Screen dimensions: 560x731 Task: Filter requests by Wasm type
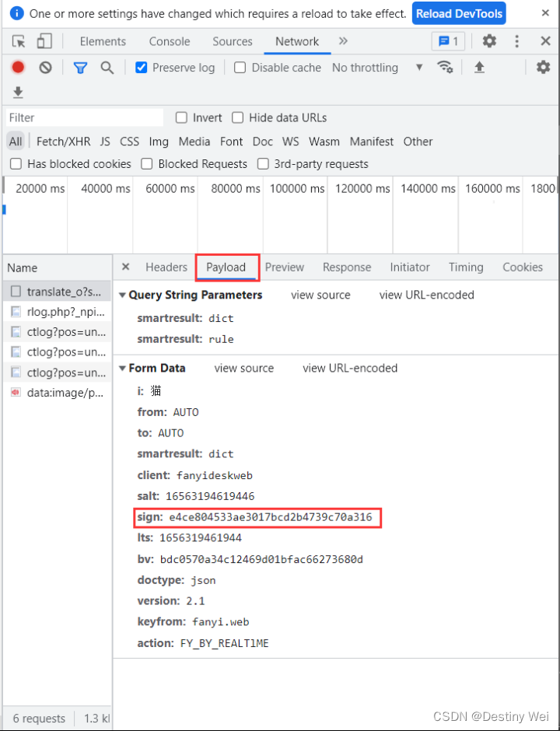[x=324, y=142]
